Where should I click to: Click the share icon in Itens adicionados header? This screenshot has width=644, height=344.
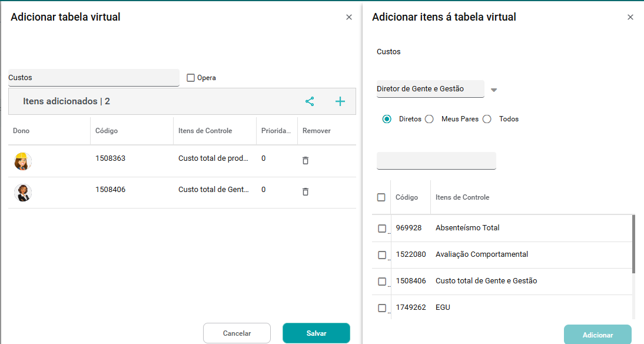click(310, 101)
